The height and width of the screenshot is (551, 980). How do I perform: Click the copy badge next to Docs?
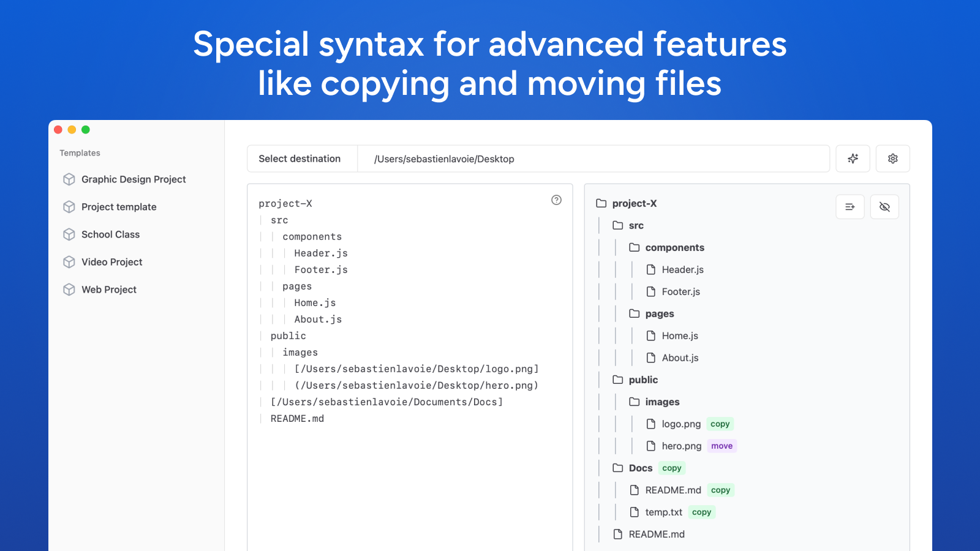672,468
